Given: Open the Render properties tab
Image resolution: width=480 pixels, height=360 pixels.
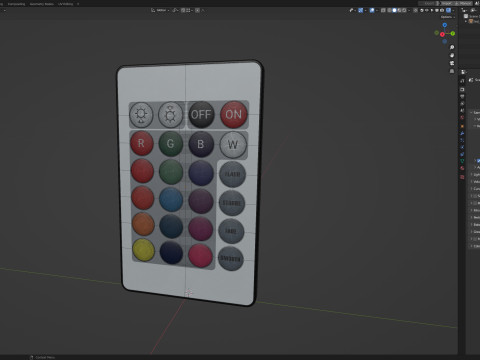Looking at the screenshot, I should pyautogui.click(x=462, y=89).
